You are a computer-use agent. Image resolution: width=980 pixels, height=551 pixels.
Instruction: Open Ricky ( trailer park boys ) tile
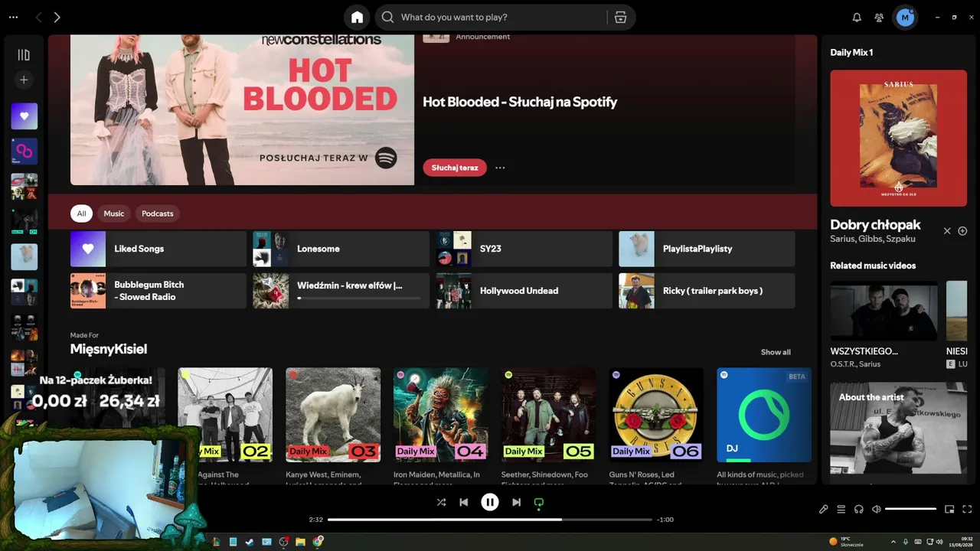coord(707,291)
